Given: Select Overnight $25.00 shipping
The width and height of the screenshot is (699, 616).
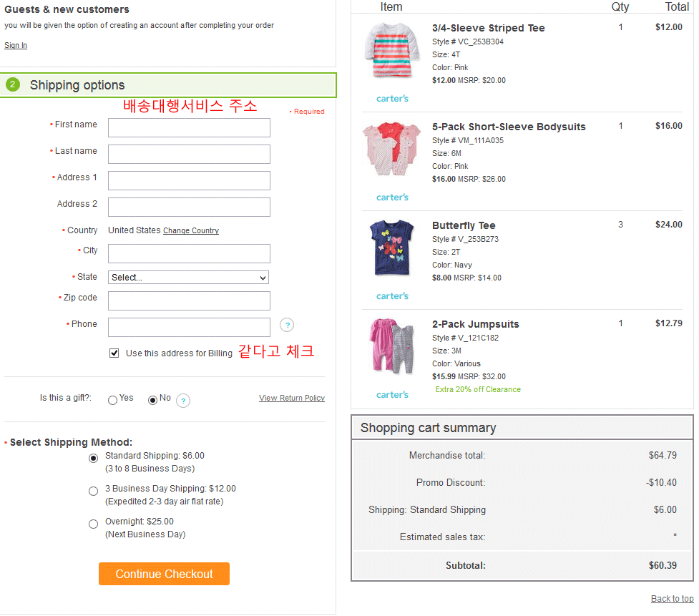Looking at the screenshot, I should click(x=94, y=524).
